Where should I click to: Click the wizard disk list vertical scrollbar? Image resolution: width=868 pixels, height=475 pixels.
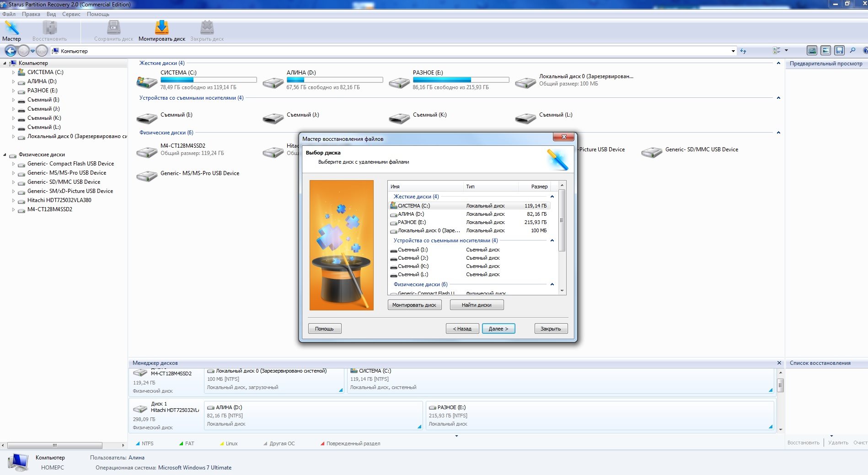(562, 220)
